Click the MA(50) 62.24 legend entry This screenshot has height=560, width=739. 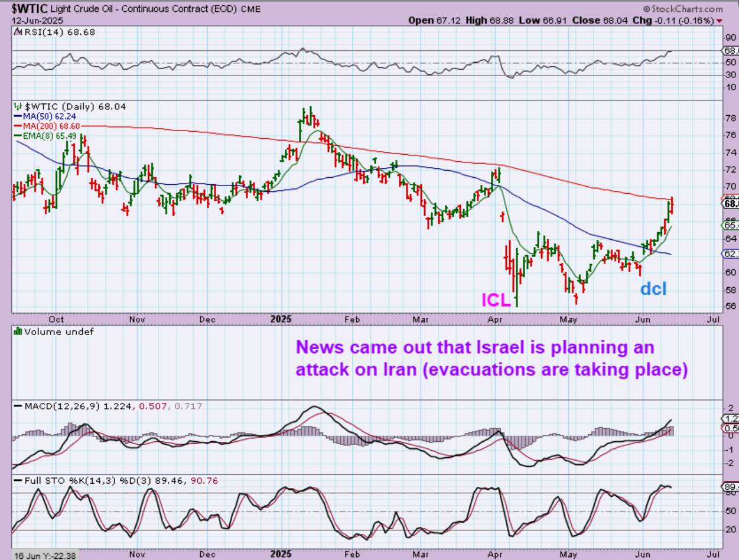click(48, 116)
